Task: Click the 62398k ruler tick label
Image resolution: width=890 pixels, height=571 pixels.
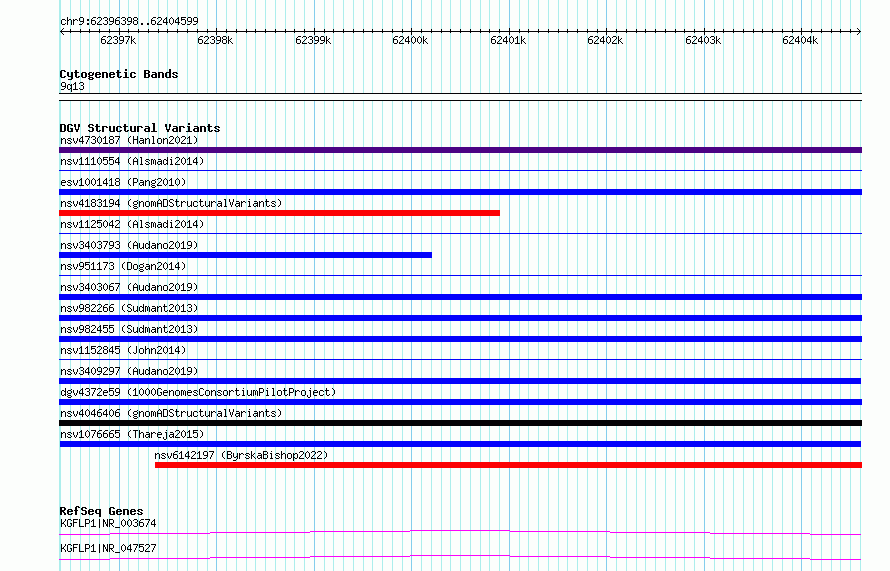Action: [x=215, y=40]
